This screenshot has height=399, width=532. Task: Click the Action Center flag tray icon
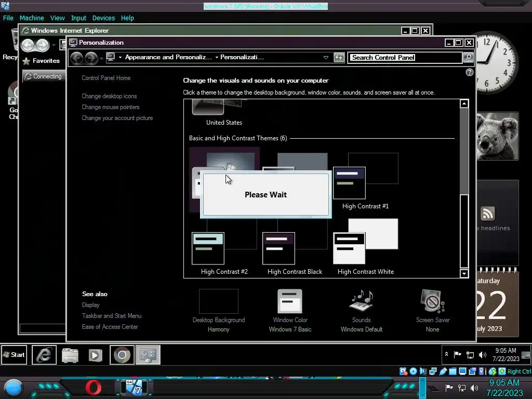[x=457, y=354]
